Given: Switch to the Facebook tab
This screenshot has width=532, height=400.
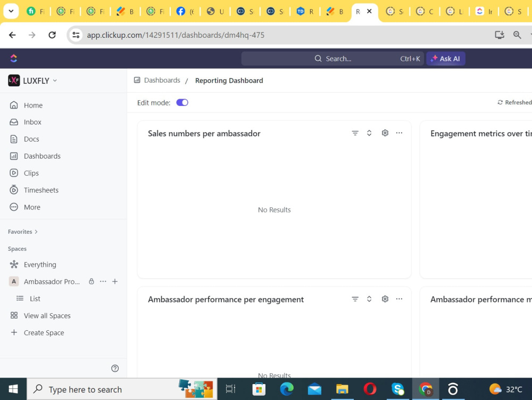Looking at the screenshot, I should (185, 12).
